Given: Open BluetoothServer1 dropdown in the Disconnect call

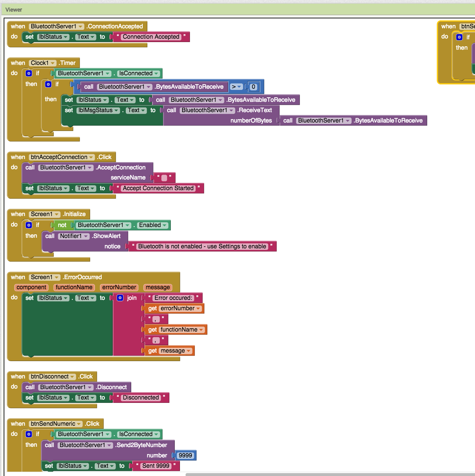Looking at the screenshot, I should pos(66,387).
